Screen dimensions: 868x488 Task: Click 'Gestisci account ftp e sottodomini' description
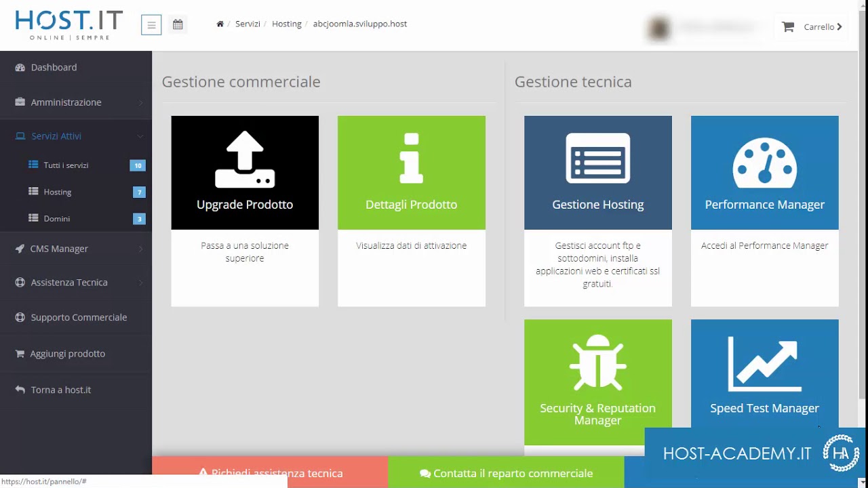pyautogui.click(x=597, y=264)
